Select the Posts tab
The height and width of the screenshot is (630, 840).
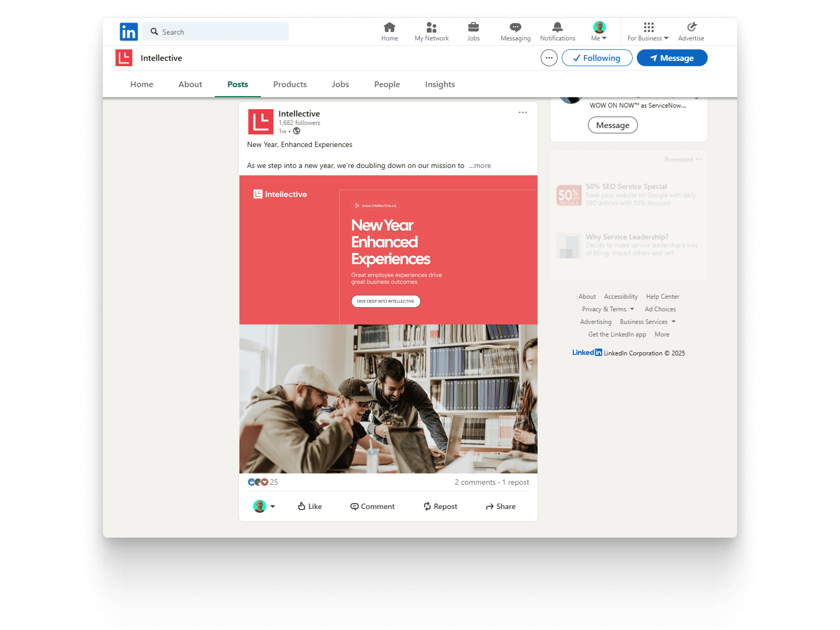238,84
